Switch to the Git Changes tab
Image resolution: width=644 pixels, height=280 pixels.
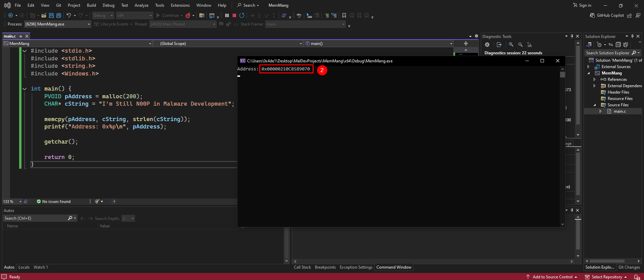coord(629,267)
